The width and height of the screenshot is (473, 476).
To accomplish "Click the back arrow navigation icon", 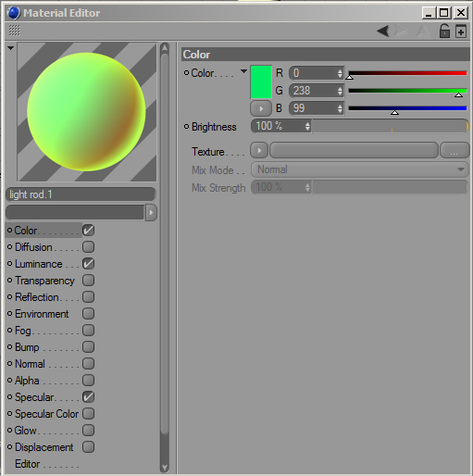I will click(383, 31).
